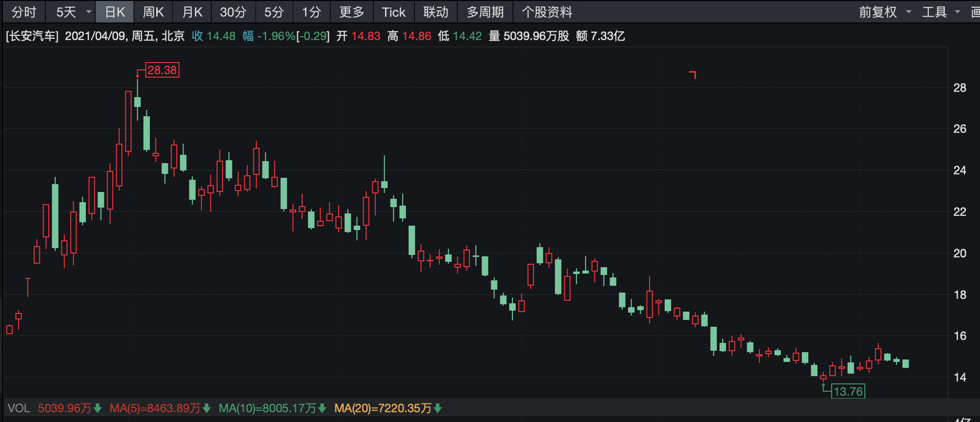Show the 月K monthly chart
Image resolution: width=980 pixels, height=422 pixels.
point(192,12)
